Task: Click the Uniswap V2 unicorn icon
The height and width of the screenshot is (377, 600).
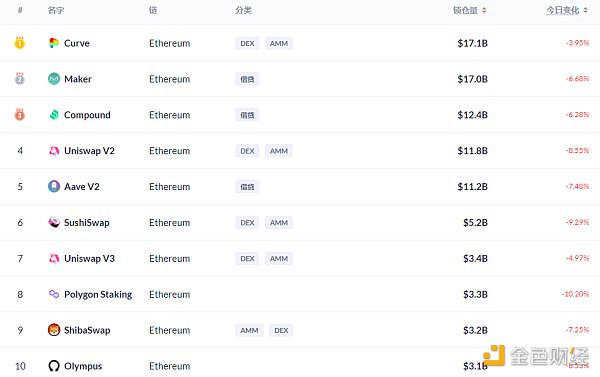Action: 54,151
